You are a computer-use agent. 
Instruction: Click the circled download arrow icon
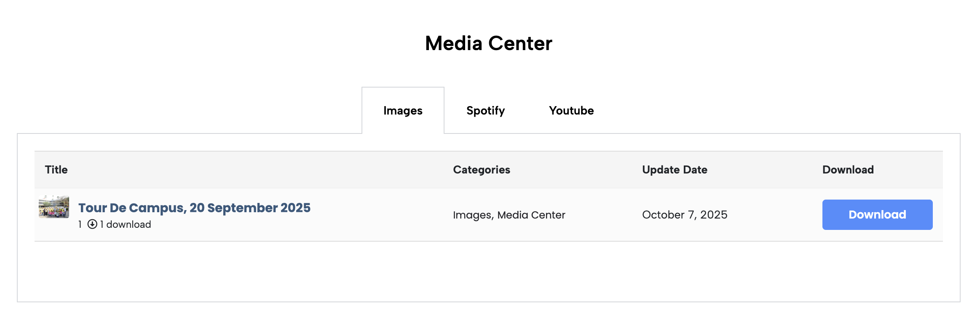(x=92, y=224)
